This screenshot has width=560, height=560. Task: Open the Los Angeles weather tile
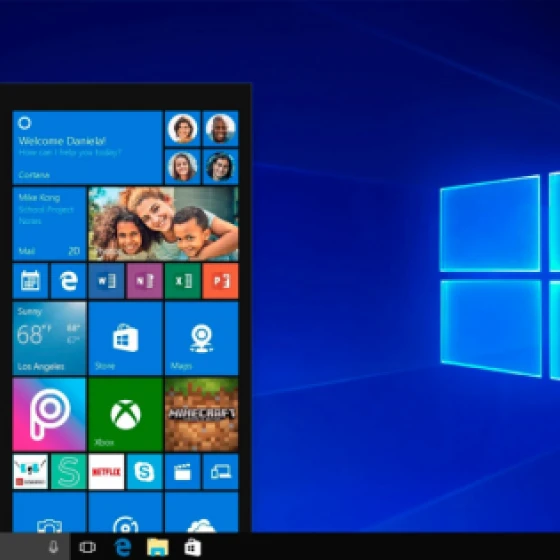49,338
